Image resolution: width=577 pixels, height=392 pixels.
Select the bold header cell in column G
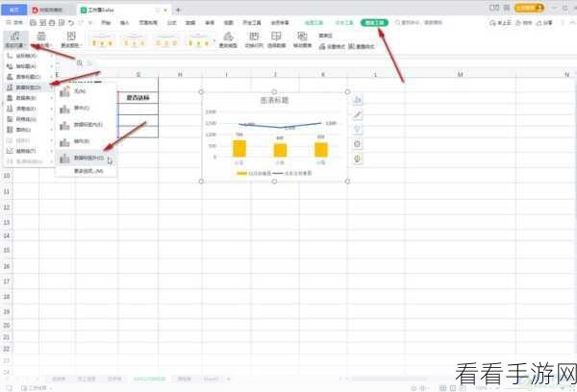coord(138,97)
